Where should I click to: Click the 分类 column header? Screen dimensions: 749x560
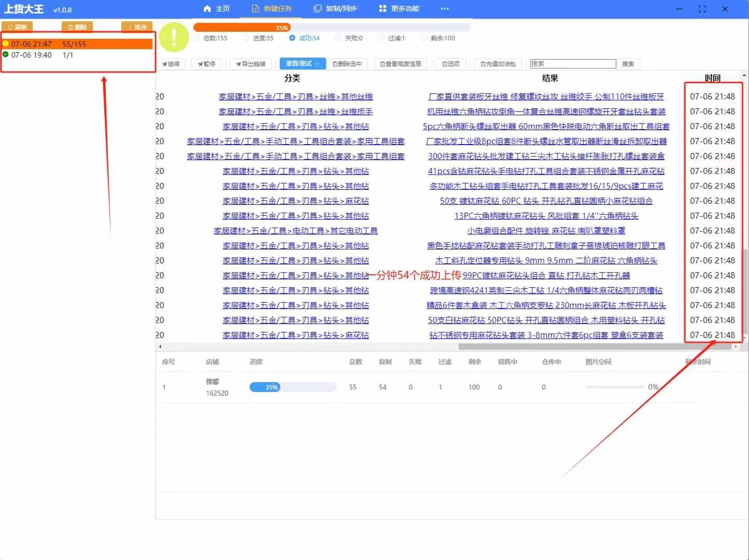(x=292, y=78)
